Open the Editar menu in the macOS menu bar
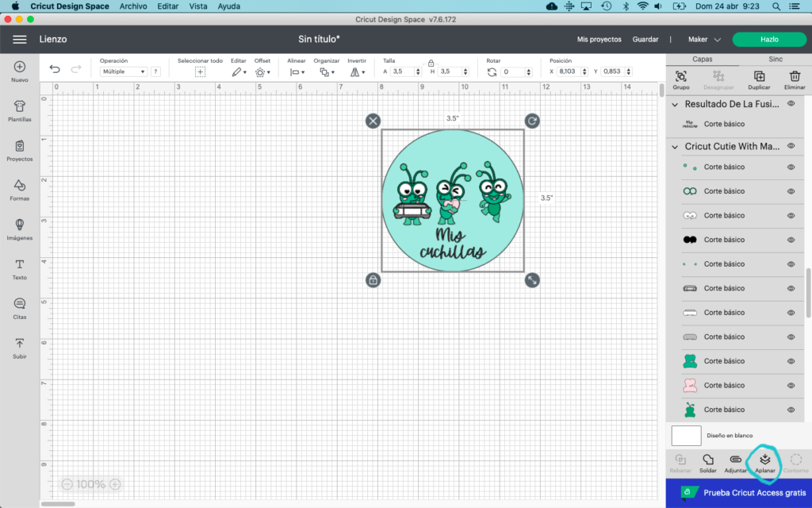The image size is (812, 508). click(168, 6)
